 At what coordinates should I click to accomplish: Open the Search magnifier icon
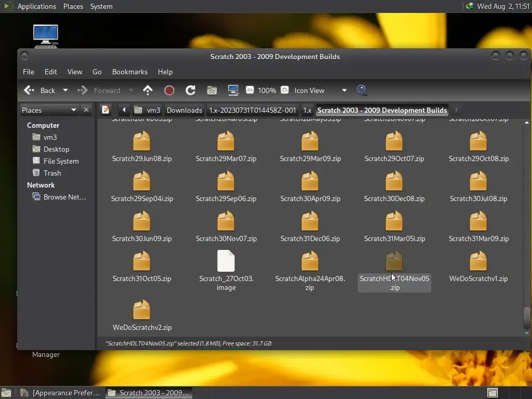pyautogui.click(x=362, y=90)
